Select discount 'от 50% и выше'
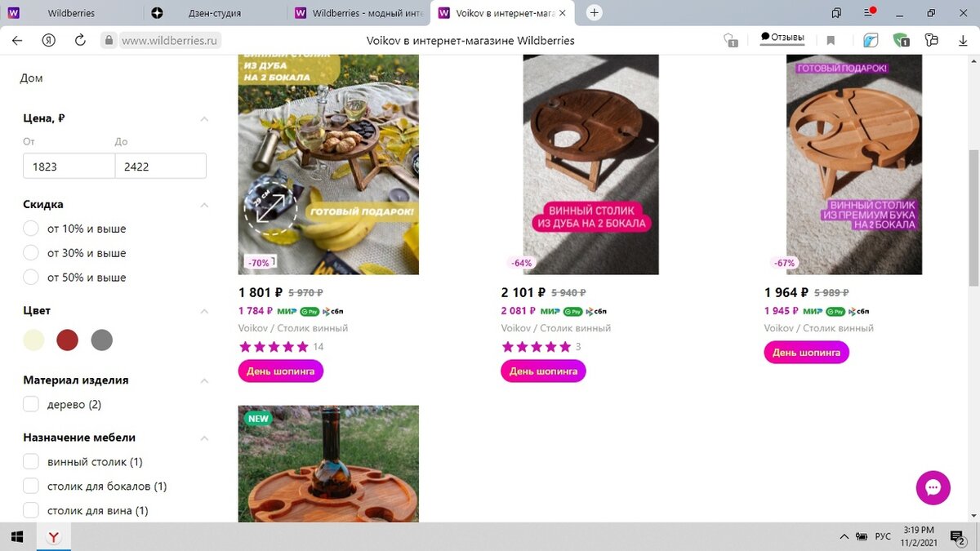Screen dimensions: 980x551 31,278
